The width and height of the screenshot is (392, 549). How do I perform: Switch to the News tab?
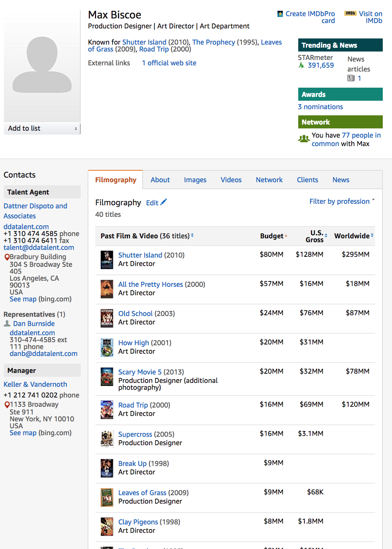341,180
